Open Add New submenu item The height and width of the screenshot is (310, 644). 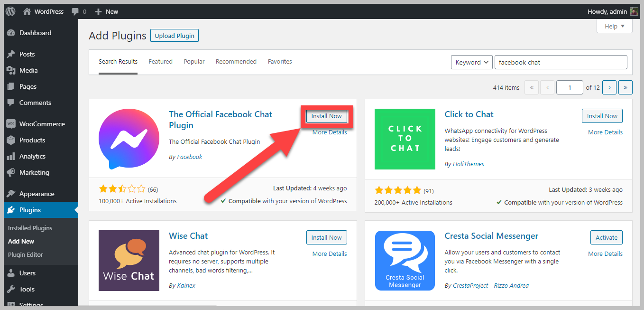tap(21, 241)
